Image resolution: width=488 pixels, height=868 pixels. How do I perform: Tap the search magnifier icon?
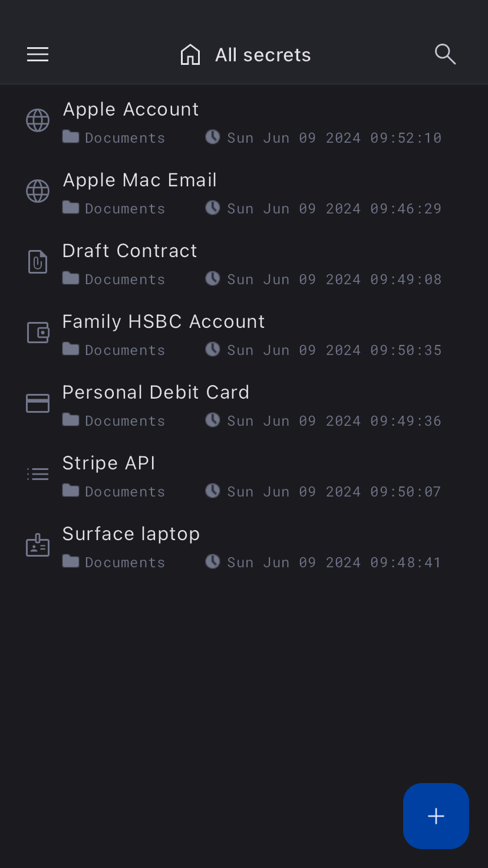click(x=445, y=54)
